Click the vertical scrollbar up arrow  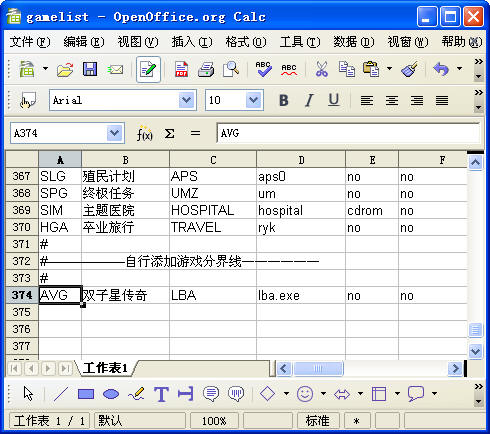(475, 163)
